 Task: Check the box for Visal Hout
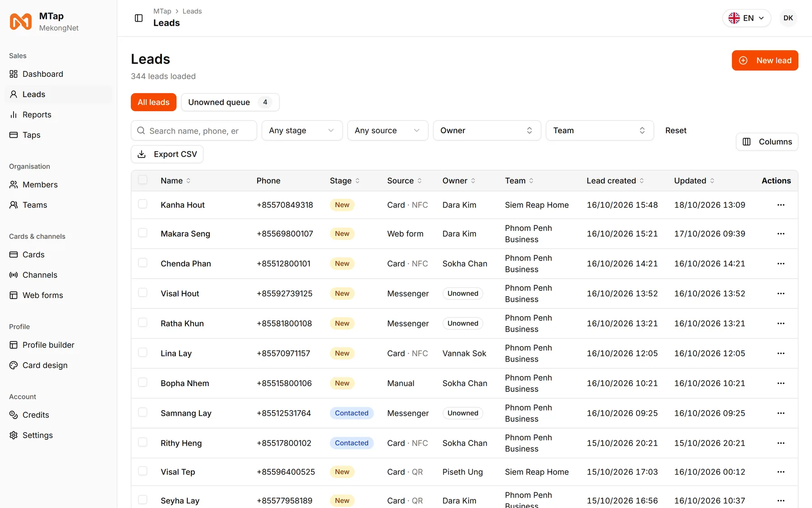(x=143, y=293)
